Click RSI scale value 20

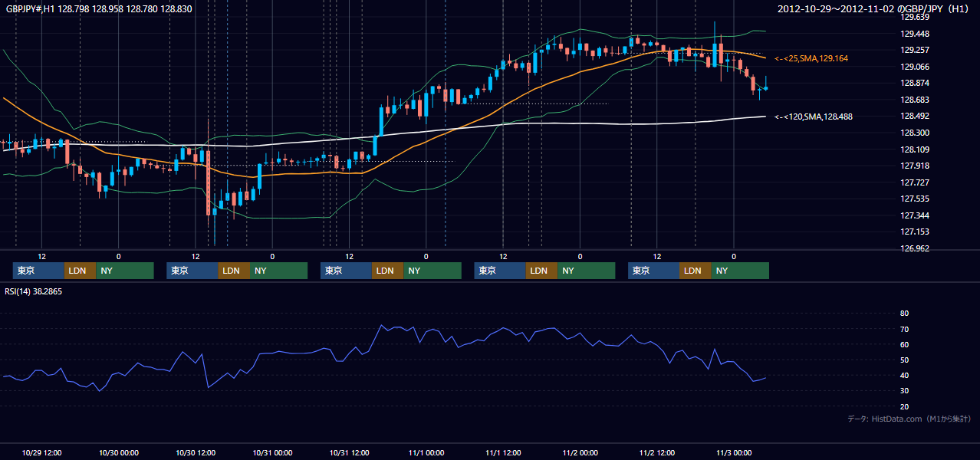click(904, 406)
